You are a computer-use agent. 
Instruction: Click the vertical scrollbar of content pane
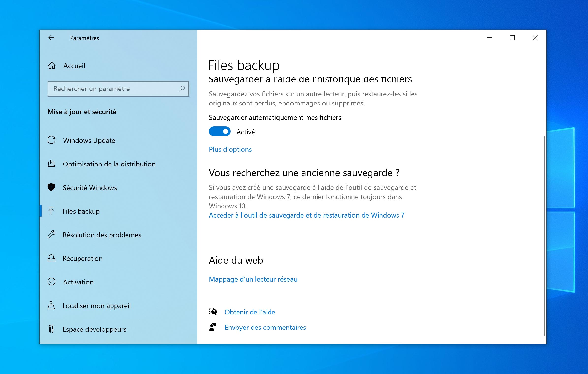point(545,236)
